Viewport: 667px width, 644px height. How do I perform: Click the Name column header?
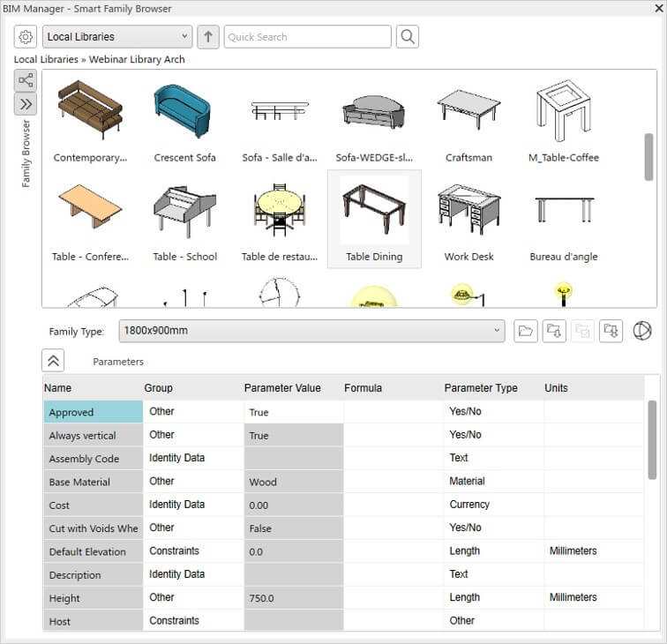pos(93,388)
